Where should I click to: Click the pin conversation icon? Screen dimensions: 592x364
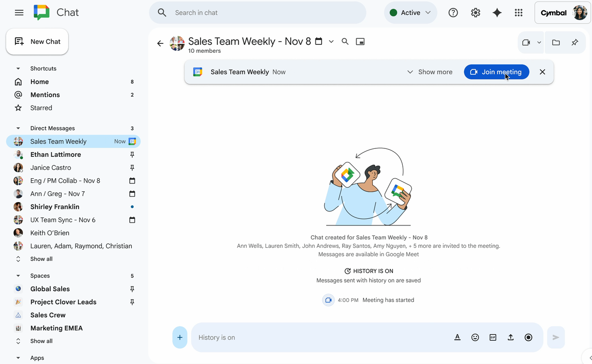pyautogui.click(x=575, y=42)
